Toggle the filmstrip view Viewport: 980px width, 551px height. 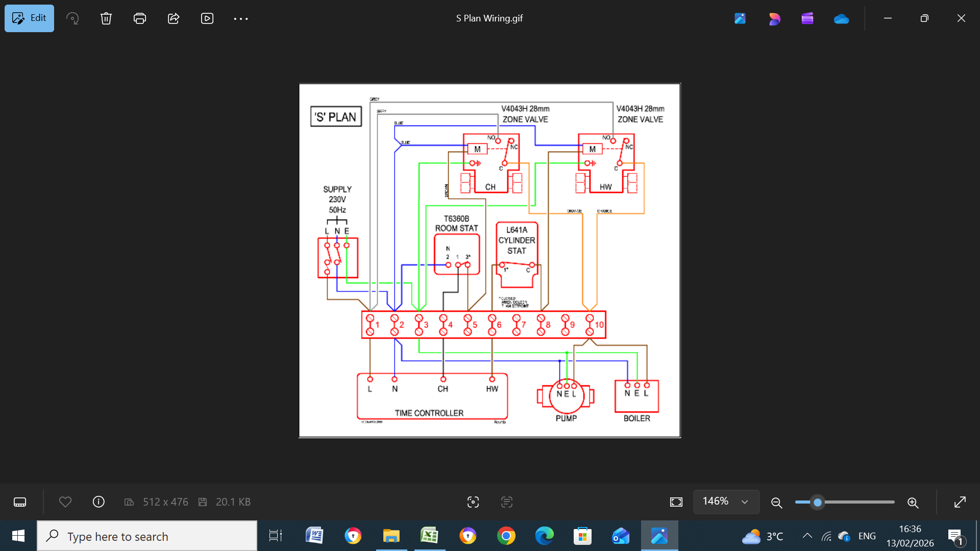(x=20, y=502)
